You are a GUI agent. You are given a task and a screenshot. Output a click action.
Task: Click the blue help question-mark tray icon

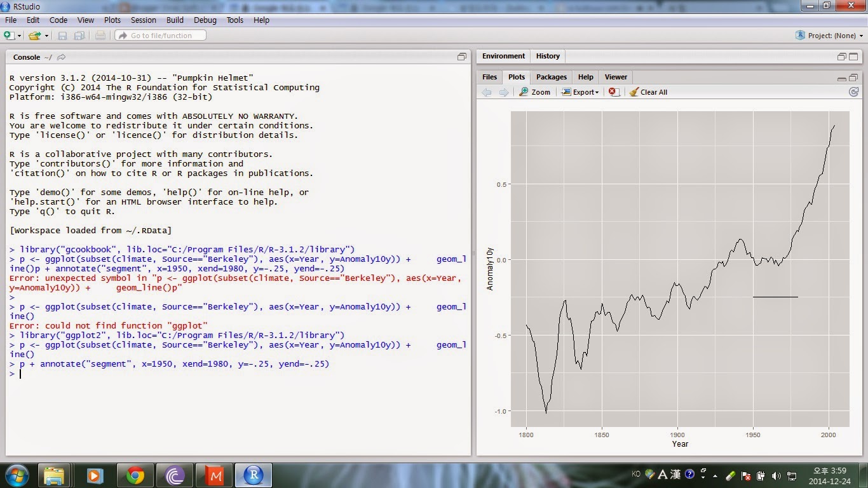(689, 475)
